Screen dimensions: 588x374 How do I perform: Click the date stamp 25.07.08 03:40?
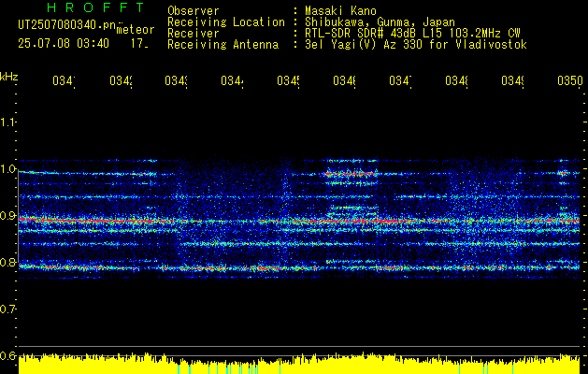click(64, 44)
